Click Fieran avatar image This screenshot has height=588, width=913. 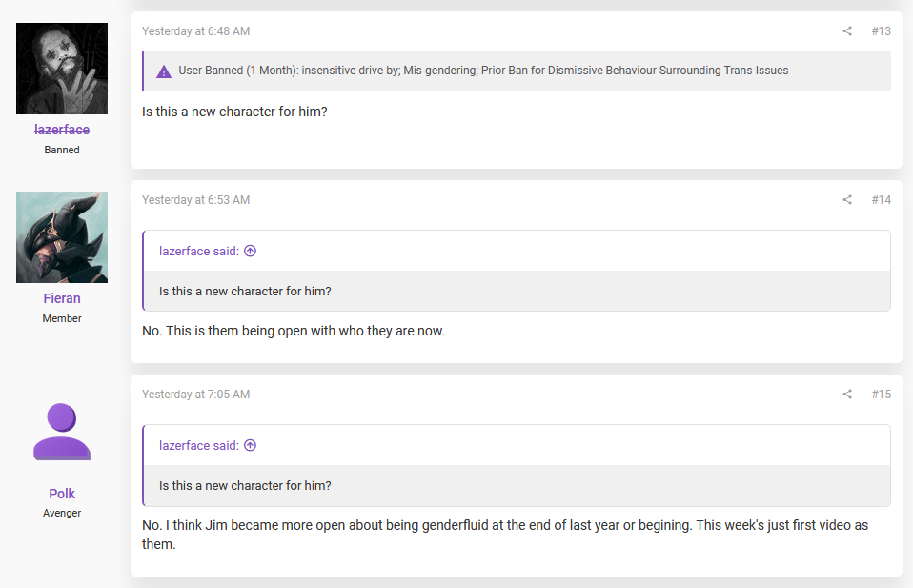pos(62,237)
